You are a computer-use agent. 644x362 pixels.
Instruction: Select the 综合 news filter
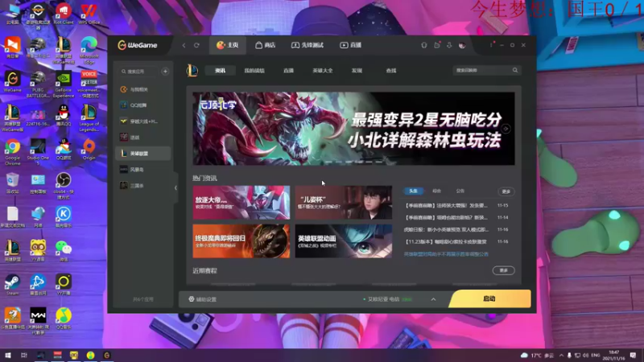pos(436,191)
